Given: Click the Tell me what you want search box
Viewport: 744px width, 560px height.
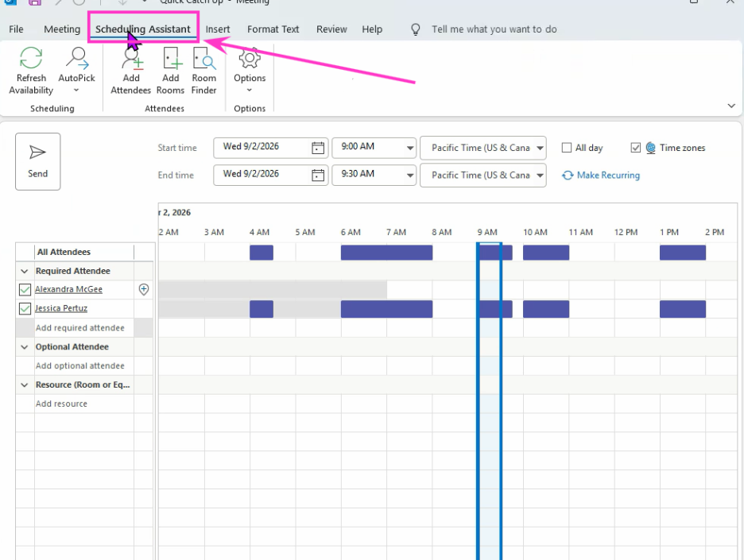Looking at the screenshot, I should (x=494, y=29).
